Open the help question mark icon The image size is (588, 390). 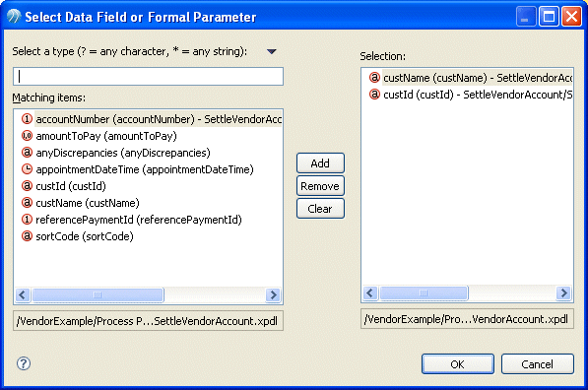click(24, 363)
